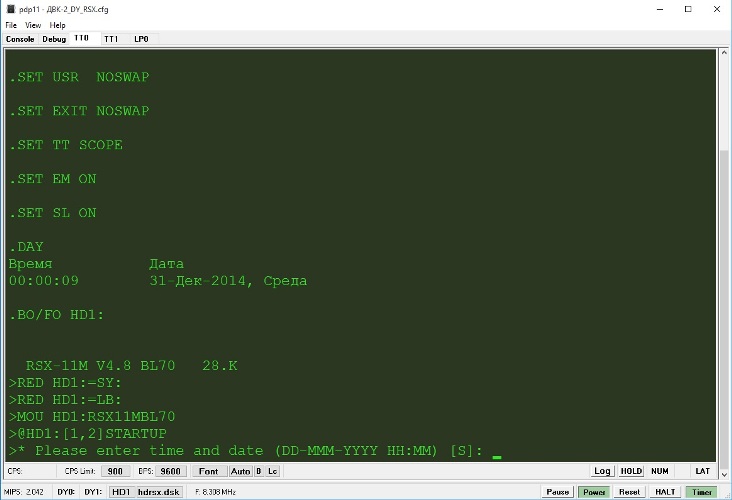
Task: Toggle the Power button
Action: pyautogui.click(x=594, y=492)
